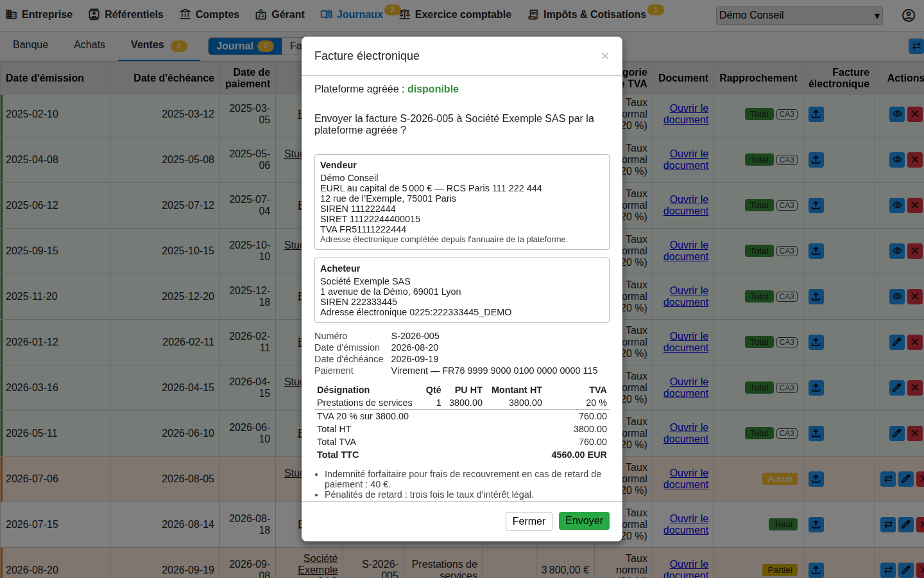Click the swap arrows icon for 2026-07-06
This screenshot has height=578, width=924.
[888, 479]
